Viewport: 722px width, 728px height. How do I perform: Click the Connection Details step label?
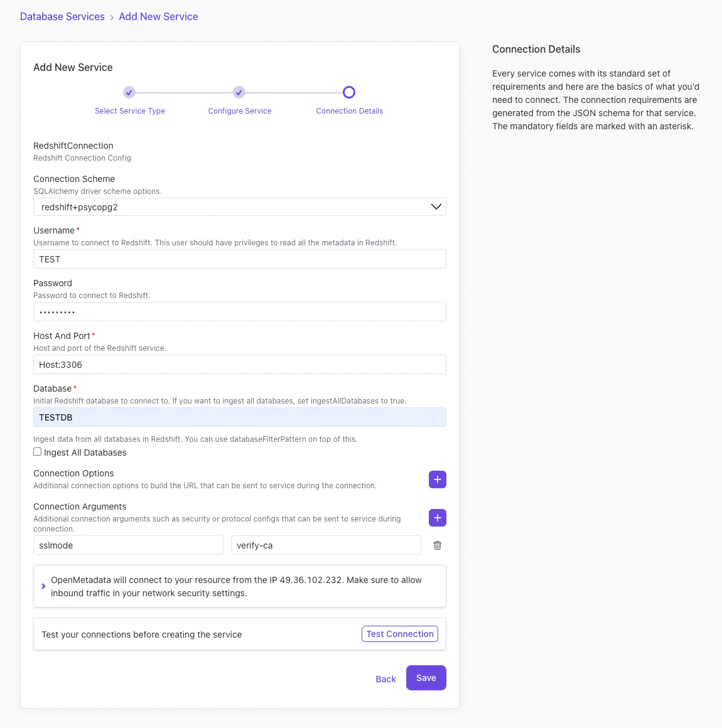(x=349, y=111)
